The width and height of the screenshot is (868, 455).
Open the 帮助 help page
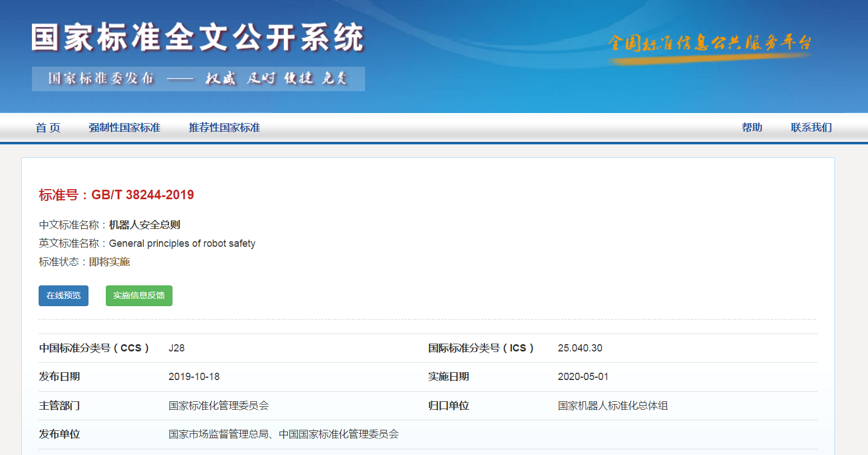click(x=752, y=128)
